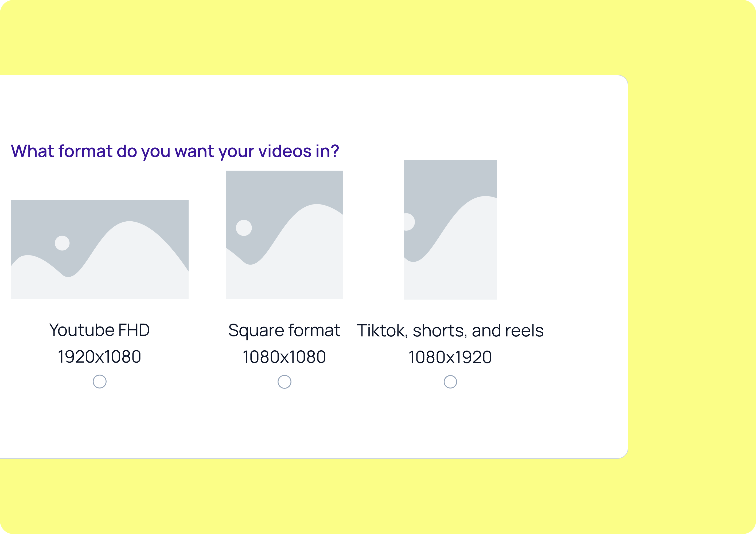Click the 1080x1080 resolution text
Viewport: 756px width, 534px height.
(x=284, y=357)
